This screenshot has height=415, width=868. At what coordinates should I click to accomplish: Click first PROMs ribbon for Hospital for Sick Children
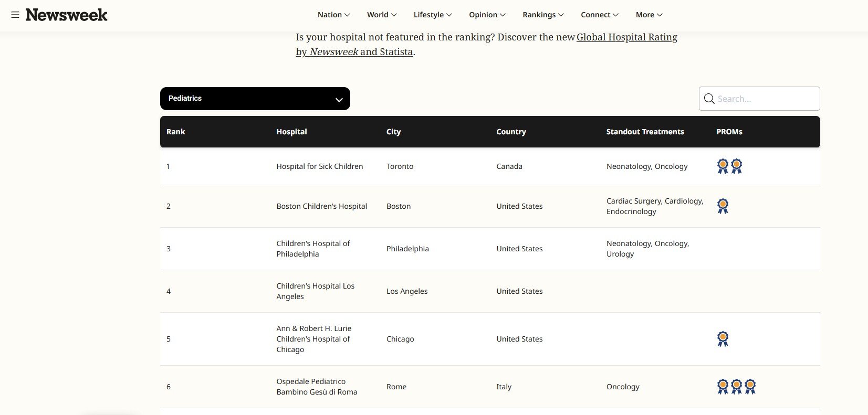723,166
